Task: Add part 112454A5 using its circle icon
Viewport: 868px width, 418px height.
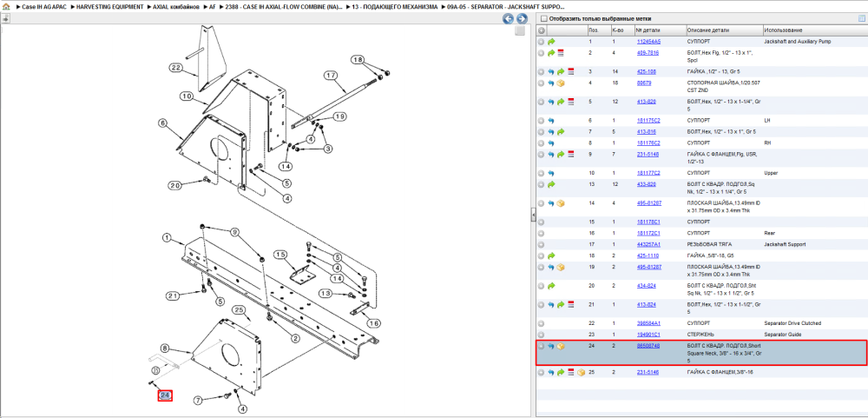Action: (542, 42)
